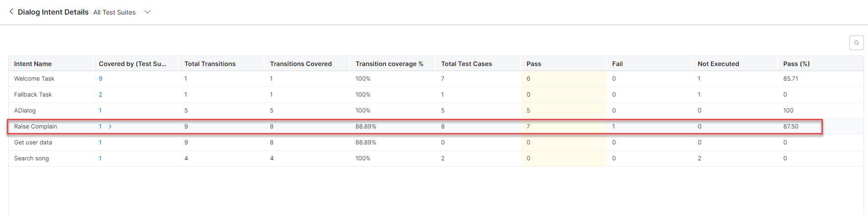Screen dimensions: 868x215
Task: Click the back arrow beside Dialog Intent Details
Action: tap(11, 12)
